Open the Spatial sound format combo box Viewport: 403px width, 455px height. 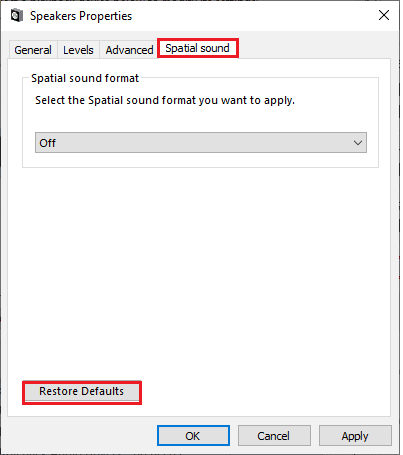pyautogui.click(x=201, y=143)
